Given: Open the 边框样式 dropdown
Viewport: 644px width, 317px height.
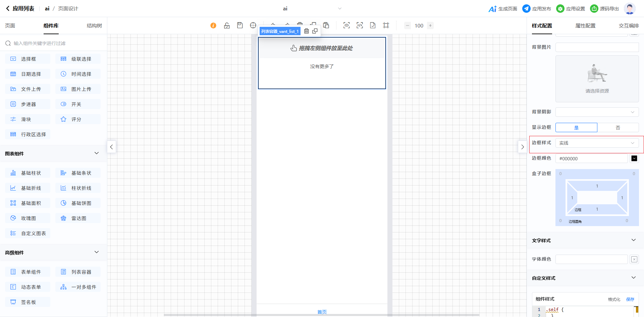Looking at the screenshot, I should click(597, 143).
